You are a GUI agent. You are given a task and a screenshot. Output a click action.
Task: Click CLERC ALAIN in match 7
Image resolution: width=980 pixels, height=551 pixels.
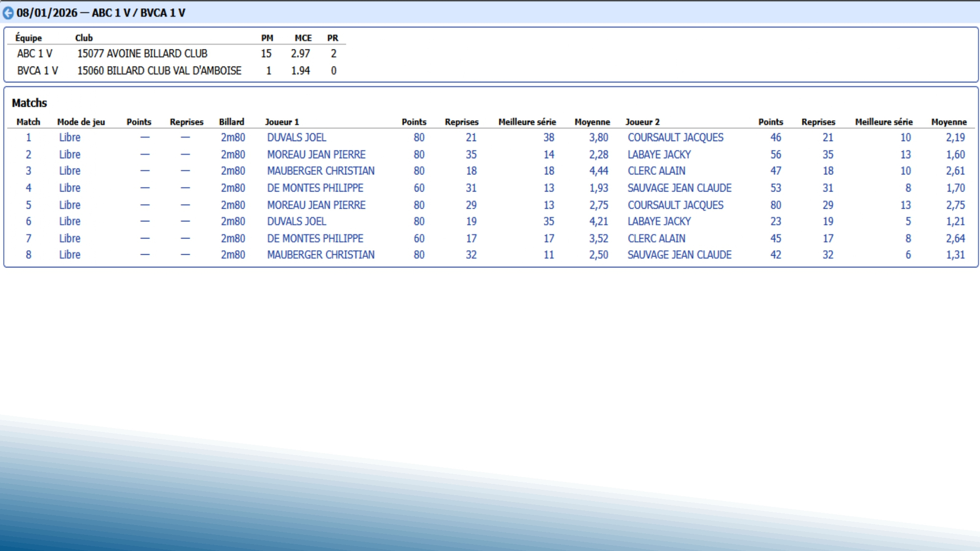656,238
